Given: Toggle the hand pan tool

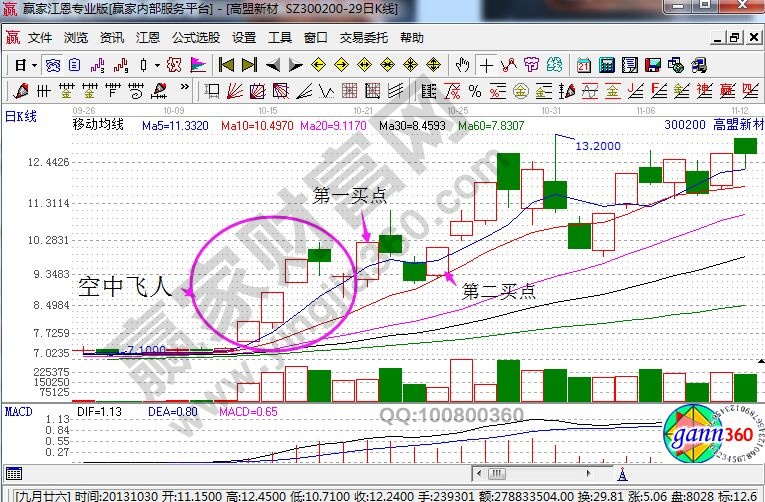Looking at the screenshot, I should tap(462, 65).
